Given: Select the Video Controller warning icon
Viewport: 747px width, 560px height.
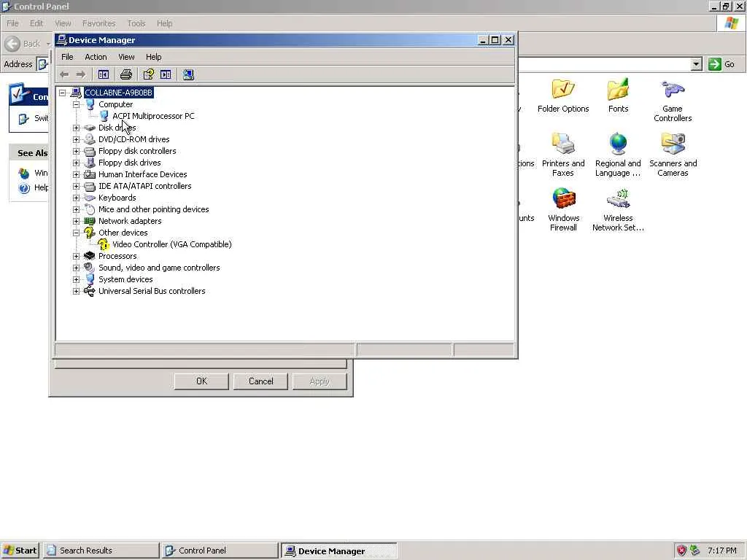Looking at the screenshot, I should pos(104,244).
